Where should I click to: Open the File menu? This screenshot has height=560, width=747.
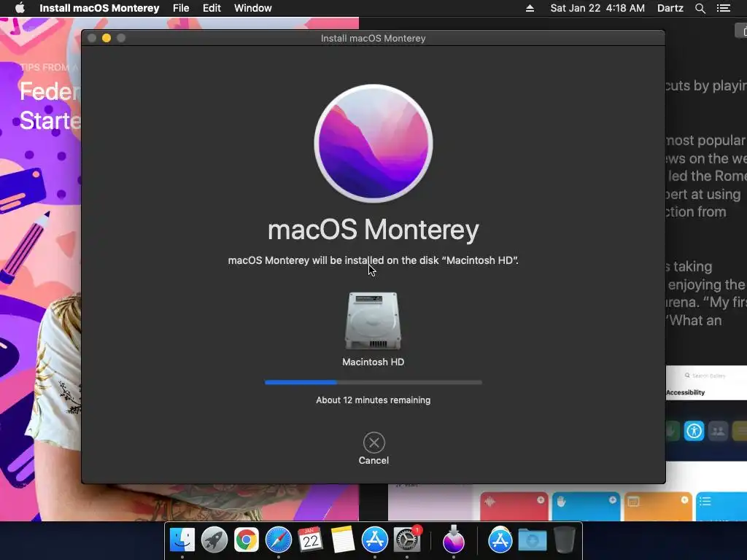(181, 8)
